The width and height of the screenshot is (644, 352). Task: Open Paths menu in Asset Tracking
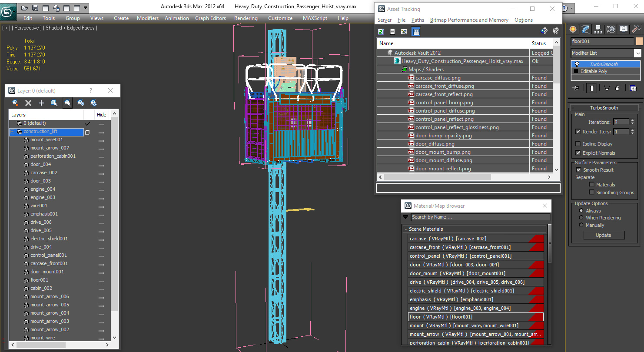pyautogui.click(x=418, y=20)
